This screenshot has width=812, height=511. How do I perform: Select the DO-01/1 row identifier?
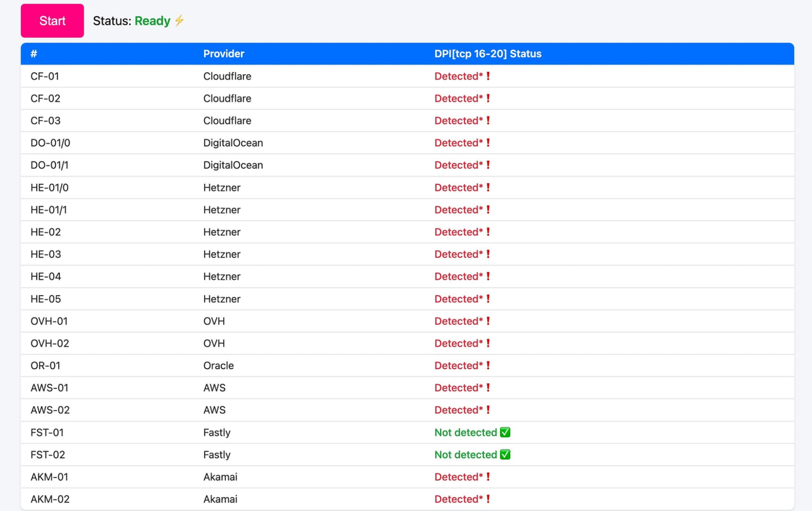[x=50, y=165]
